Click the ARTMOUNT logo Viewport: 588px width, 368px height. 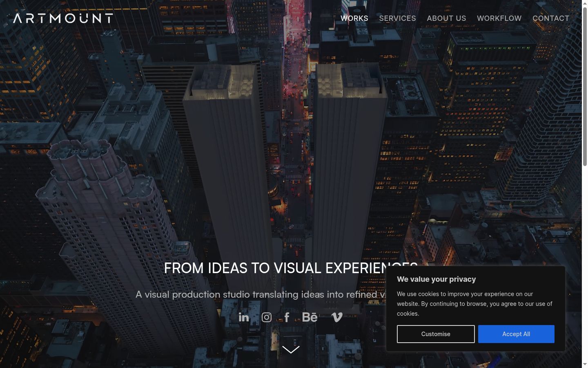click(63, 18)
